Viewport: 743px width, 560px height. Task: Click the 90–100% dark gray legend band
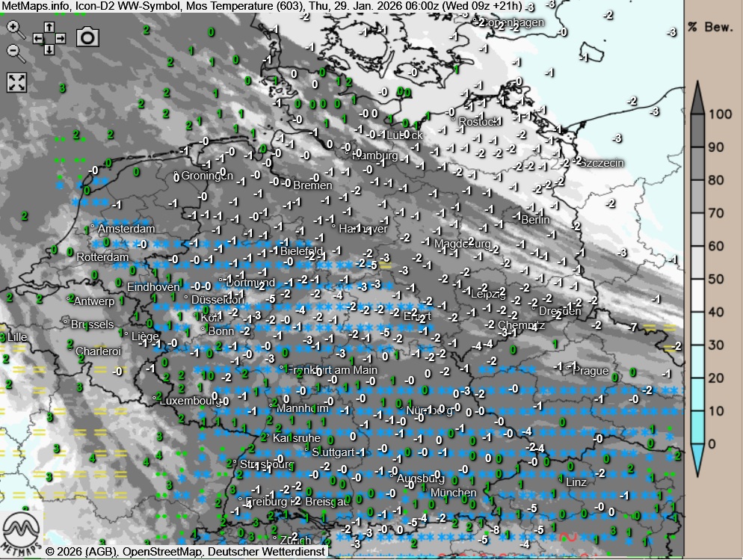pos(697,130)
